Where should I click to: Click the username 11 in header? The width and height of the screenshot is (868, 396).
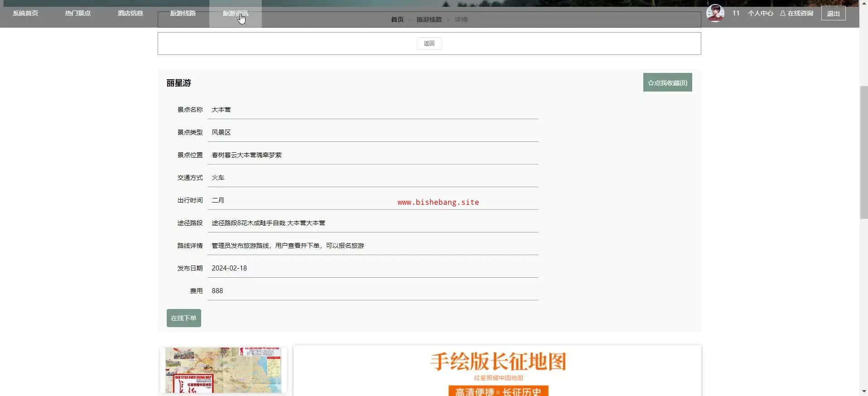point(736,14)
